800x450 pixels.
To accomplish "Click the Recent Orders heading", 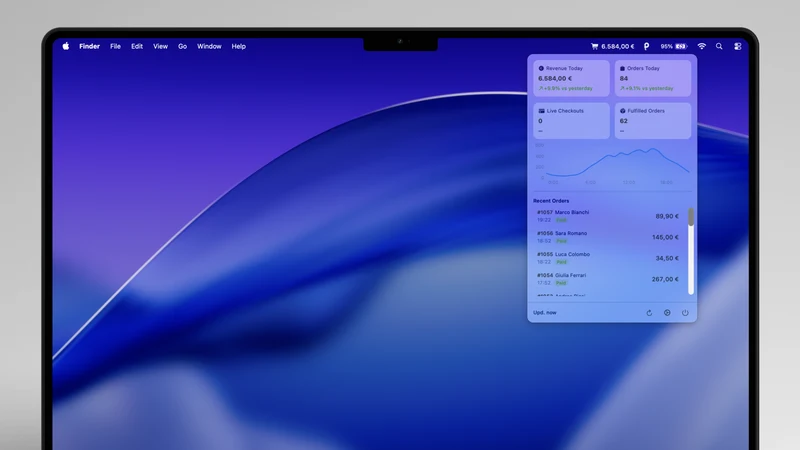I will pyautogui.click(x=551, y=201).
